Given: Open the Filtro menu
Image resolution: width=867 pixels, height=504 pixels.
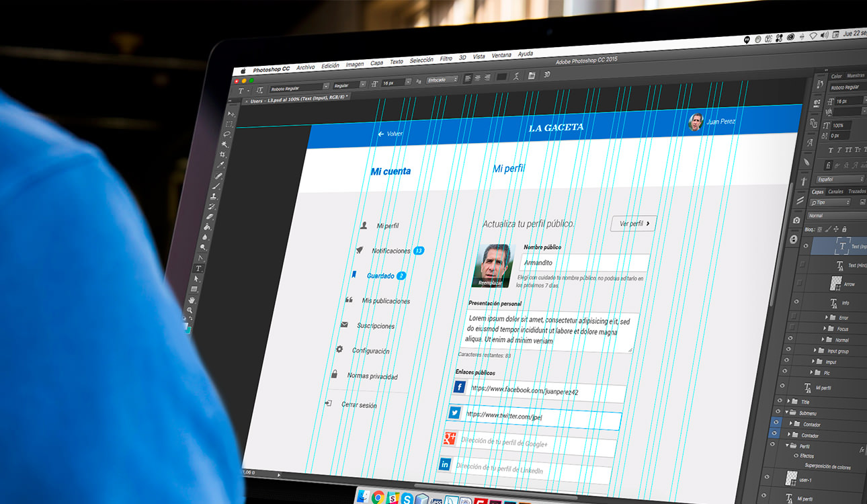Looking at the screenshot, I should pyautogui.click(x=446, y=59).
